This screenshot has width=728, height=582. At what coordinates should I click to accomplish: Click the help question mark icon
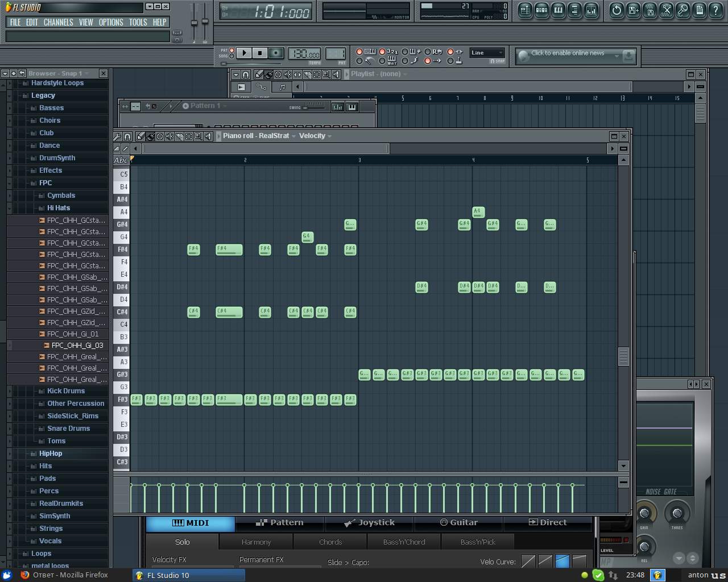tap(715, 10)
